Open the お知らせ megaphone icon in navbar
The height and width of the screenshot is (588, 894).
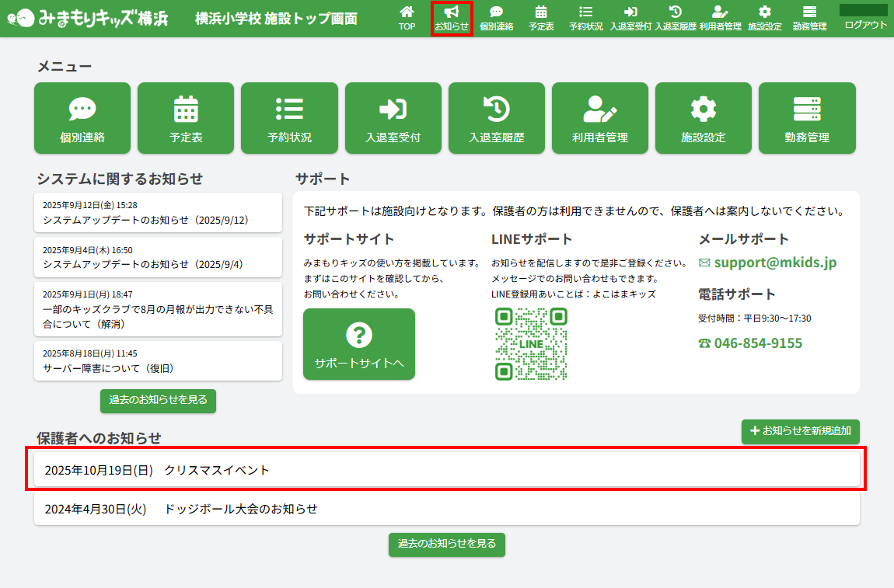452,18
